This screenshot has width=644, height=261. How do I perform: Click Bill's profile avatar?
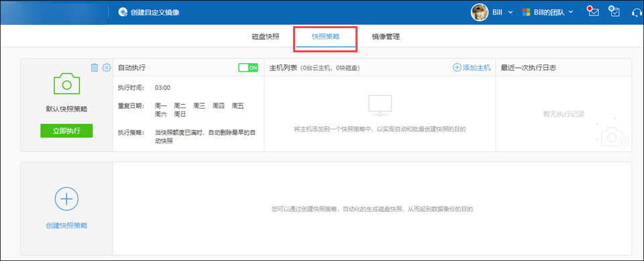[479, 12]
